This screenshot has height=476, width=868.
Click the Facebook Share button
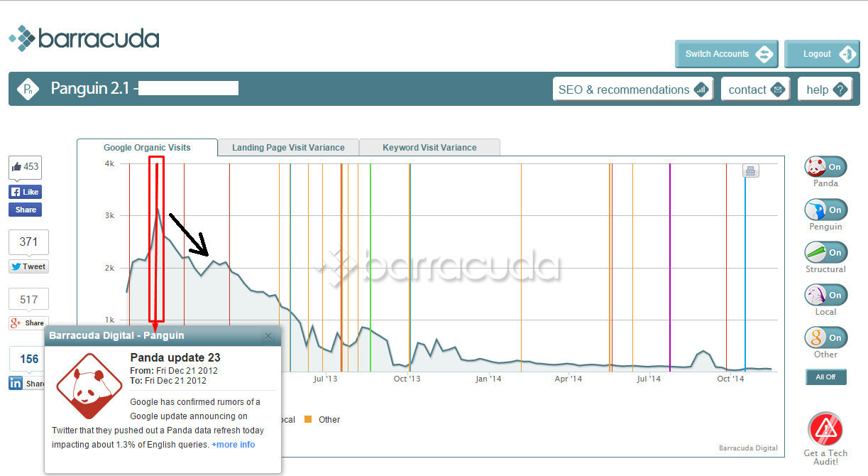click(25, 210)
